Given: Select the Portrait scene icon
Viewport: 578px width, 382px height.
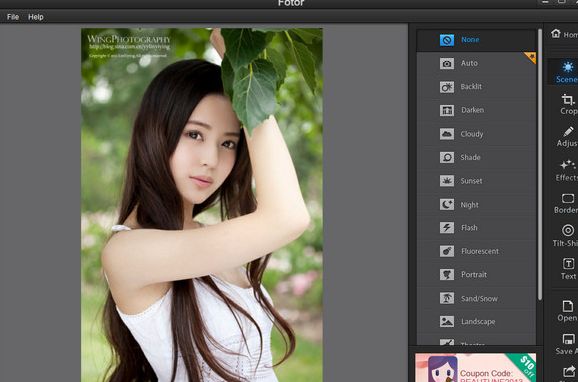Looking at the screenshot, I should pyautogui.click(x=447, y=275).
